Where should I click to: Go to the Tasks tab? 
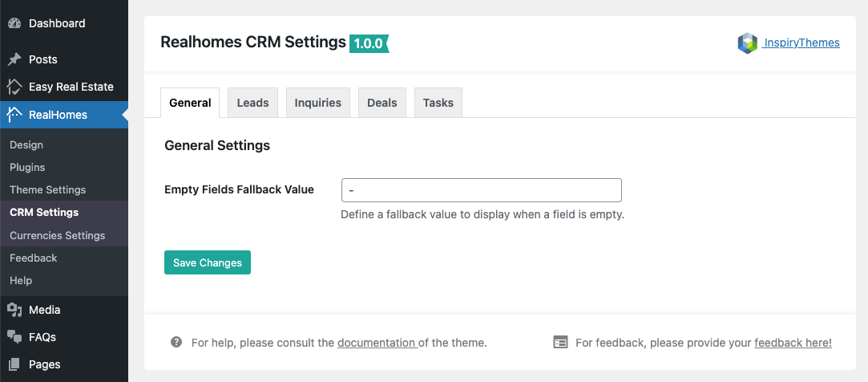pyautogui.click(x=438, y=103)
